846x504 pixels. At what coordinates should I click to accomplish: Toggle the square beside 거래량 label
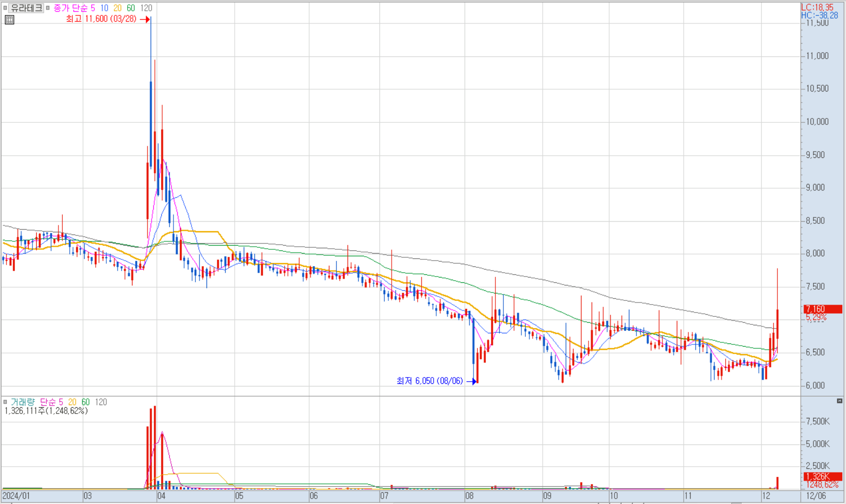tap(5, 402)
